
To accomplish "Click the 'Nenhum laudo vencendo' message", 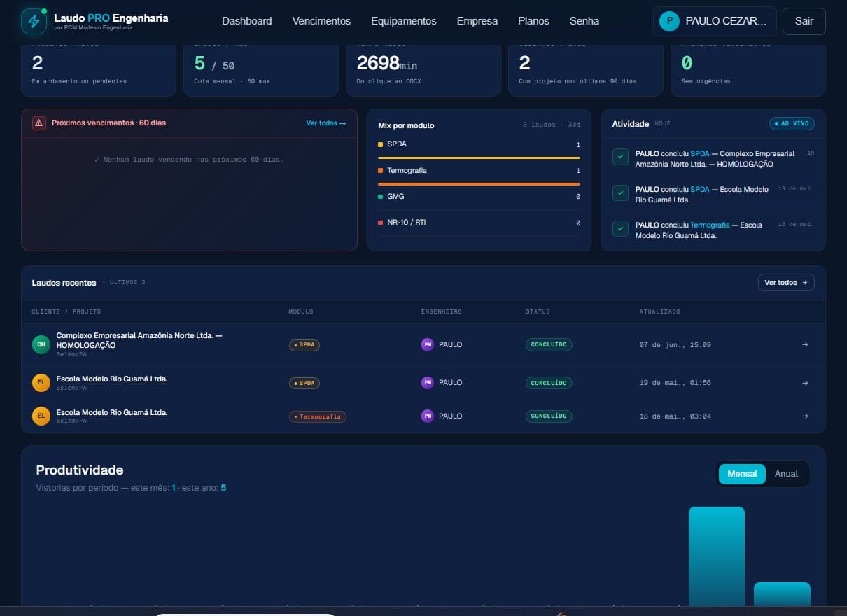I will 189,160.
